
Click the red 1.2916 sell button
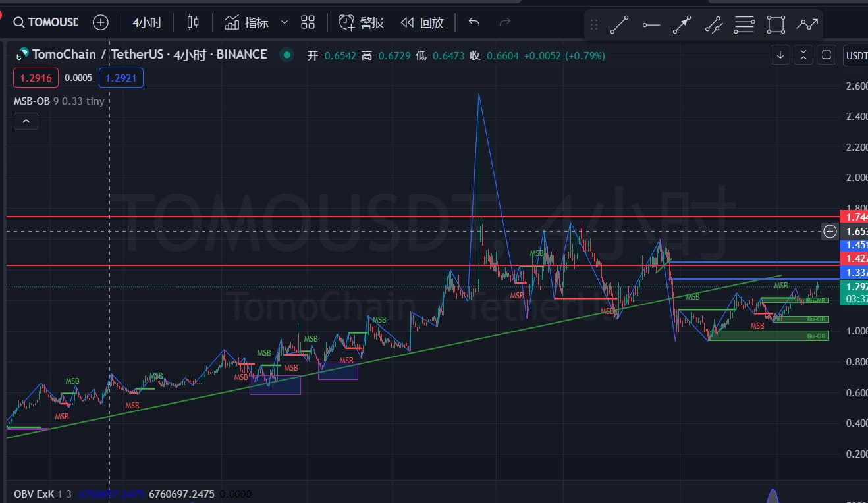point(36,78)
